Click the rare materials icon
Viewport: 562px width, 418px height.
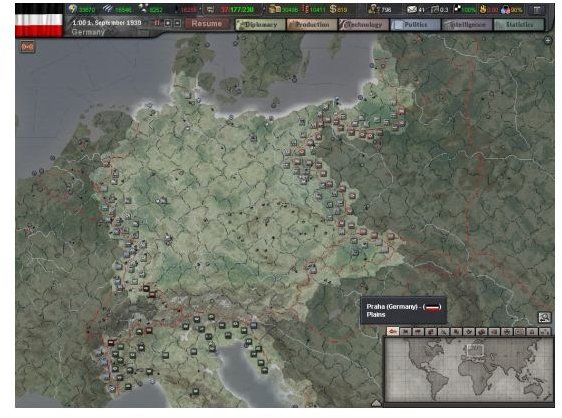tap(143, 9)
